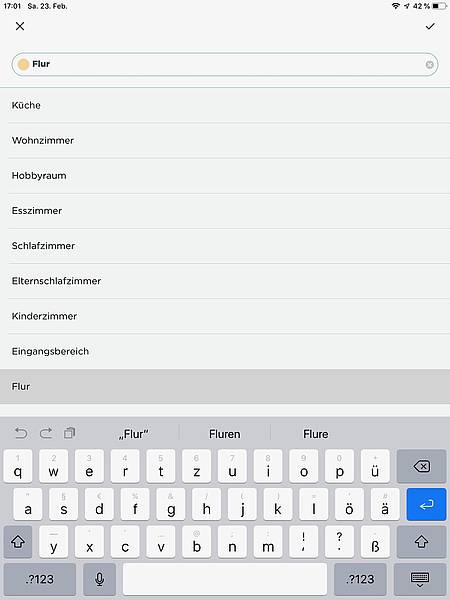Choose the Fluren autocomplete suggestion
450x600 pixels.
click(225, 434)
